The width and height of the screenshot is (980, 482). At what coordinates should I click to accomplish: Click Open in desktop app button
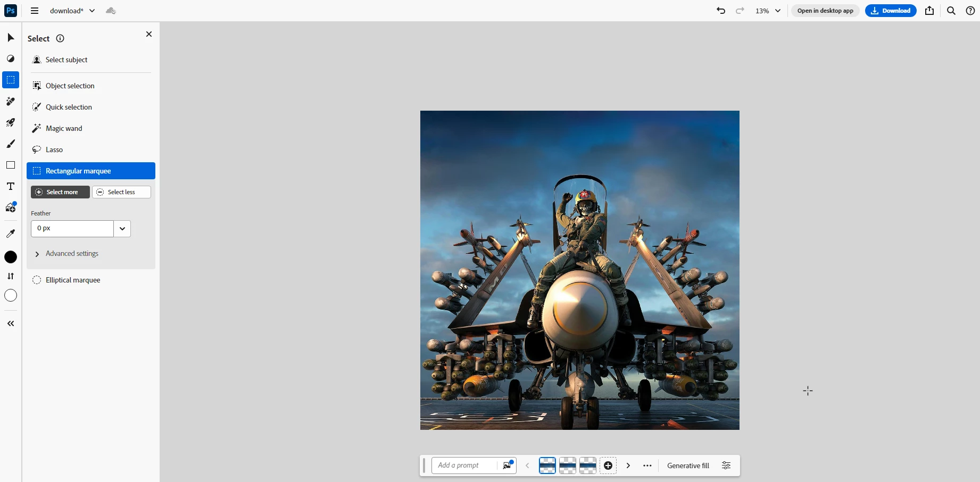[x=825, y=11]
